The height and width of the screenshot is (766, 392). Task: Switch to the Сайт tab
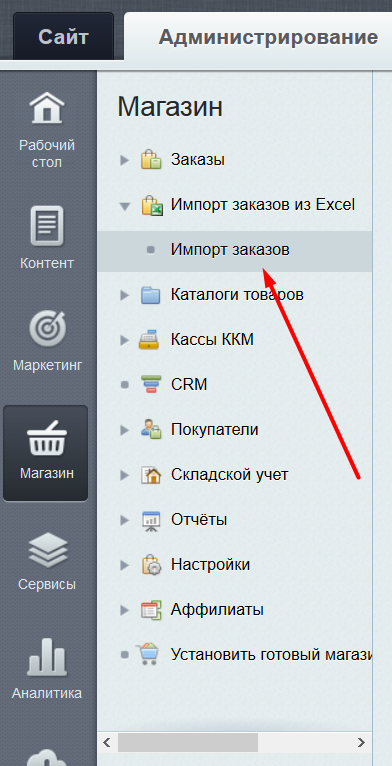tap(64, 37)
